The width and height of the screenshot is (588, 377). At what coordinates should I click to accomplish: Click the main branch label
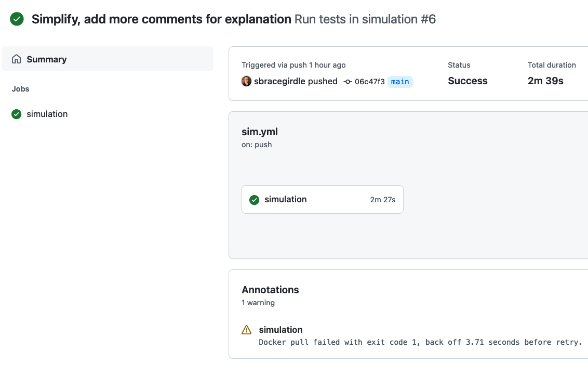[400, 82]
